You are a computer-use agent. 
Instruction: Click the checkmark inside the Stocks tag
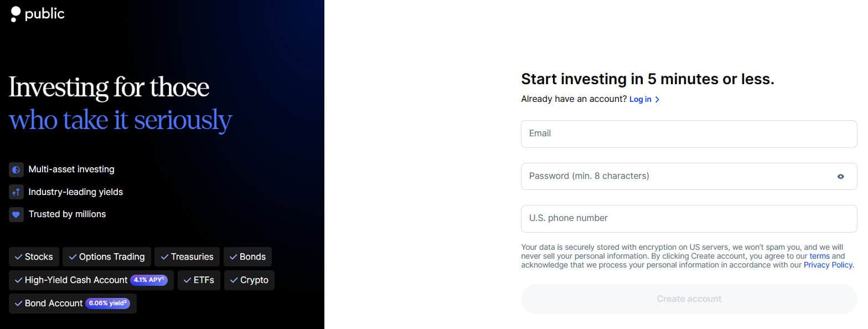pyautogui.click(x=19, y=256)
